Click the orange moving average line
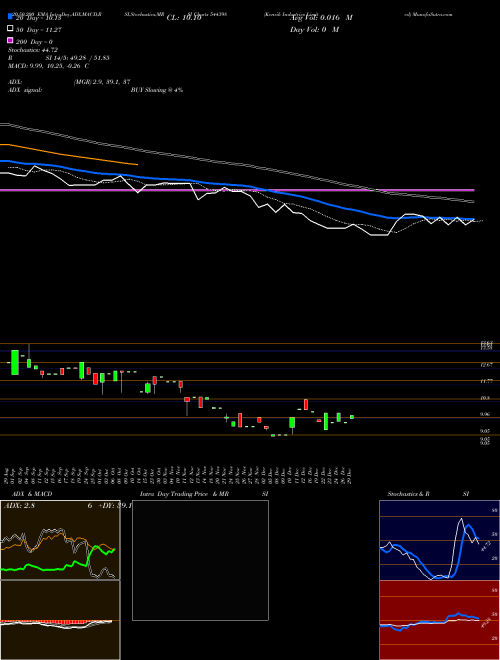 pos(69,155)
